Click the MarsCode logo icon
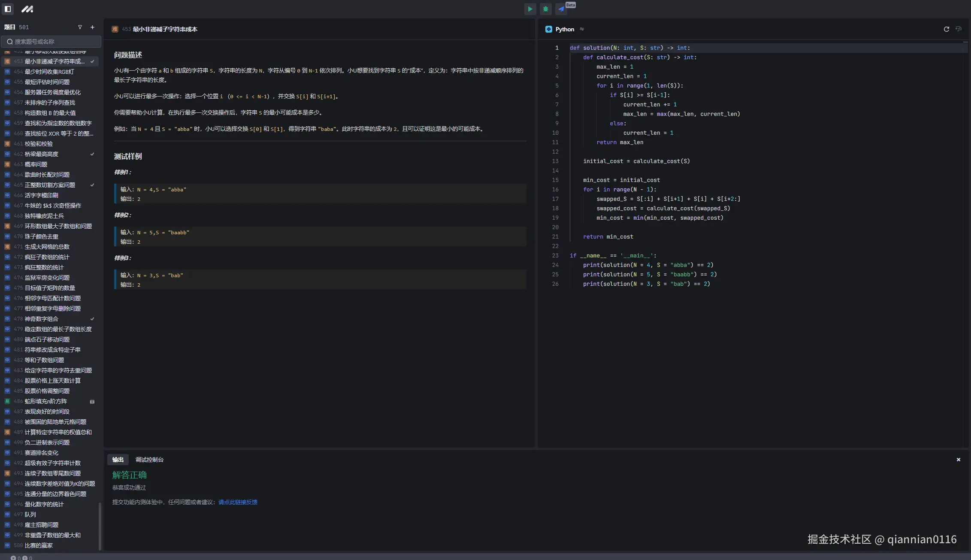 pos(27,9)
